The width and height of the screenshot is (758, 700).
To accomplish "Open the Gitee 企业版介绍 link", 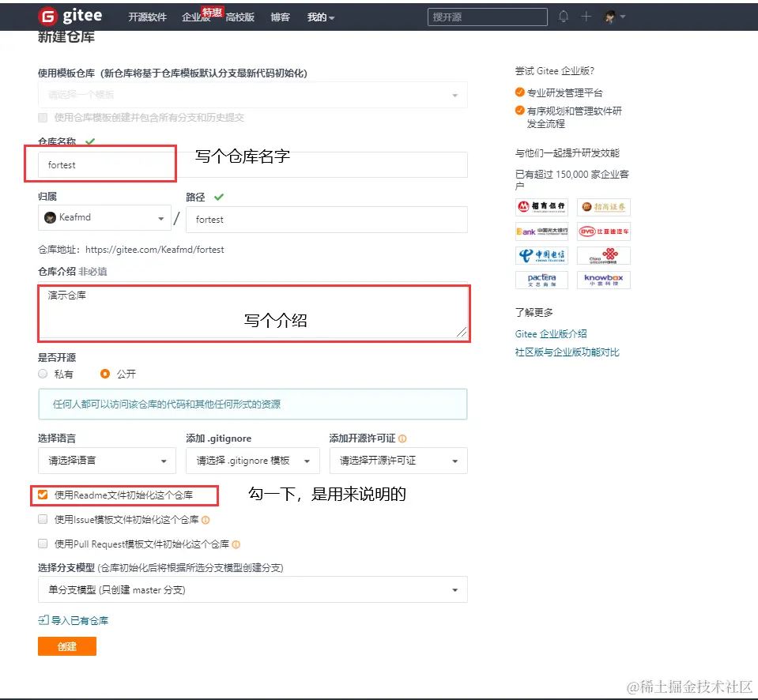I will (x=549, y=333).
